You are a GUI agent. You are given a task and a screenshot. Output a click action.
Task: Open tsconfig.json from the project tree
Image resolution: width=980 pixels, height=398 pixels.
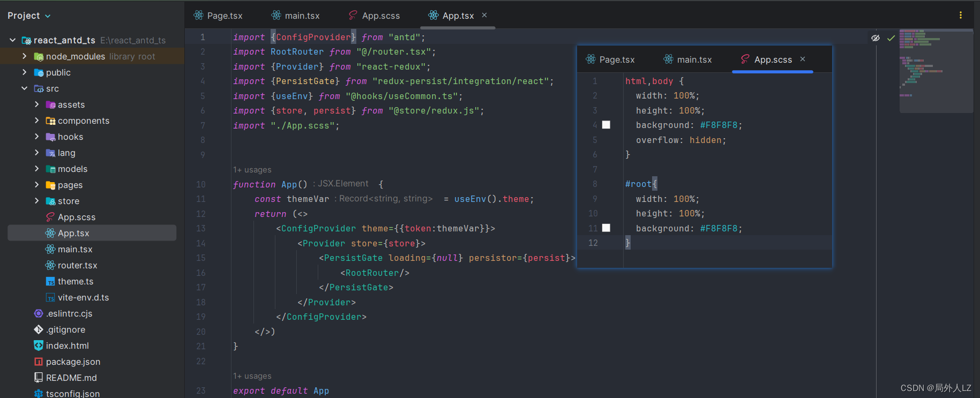tap(73, 393)
